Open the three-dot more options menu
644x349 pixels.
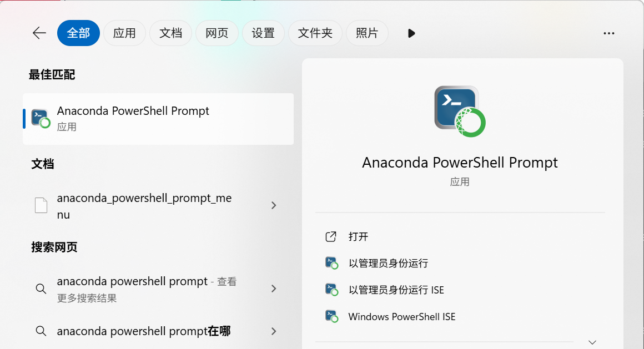(x=608, y=33)
